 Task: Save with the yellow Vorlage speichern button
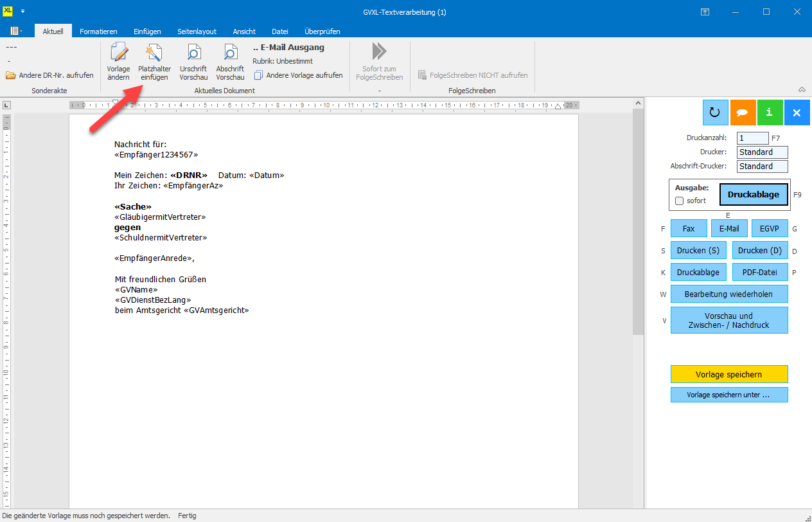point(729,374)
